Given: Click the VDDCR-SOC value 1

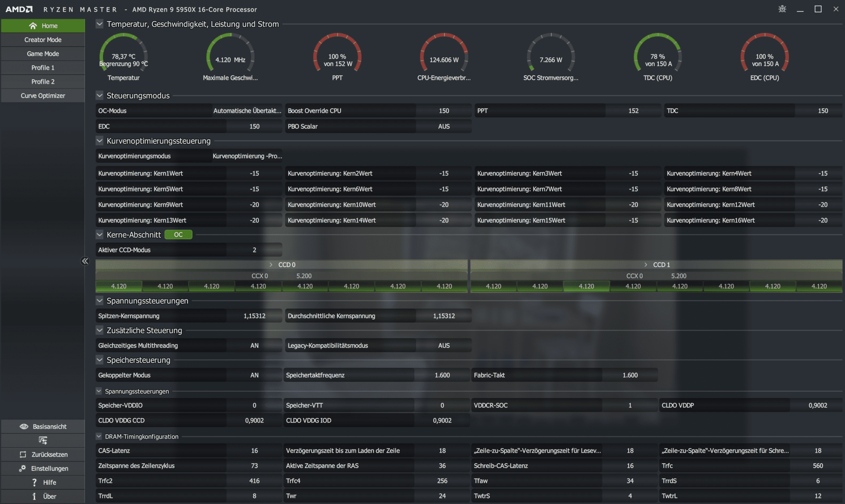Looking at the screenshot, I should pyautogui.click(x=630, y=405).
